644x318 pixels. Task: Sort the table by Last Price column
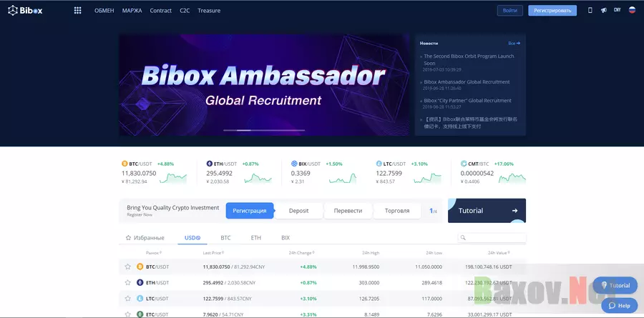(x=213, y=253)
